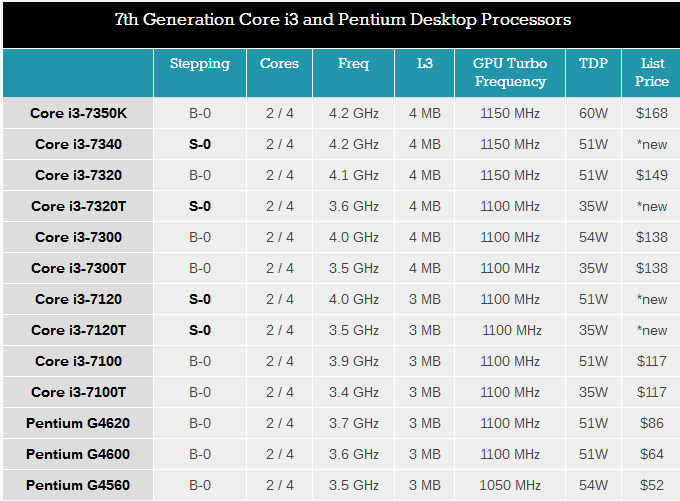Click the $52 price of Pentium G4560
The image size is (680, 501).
652,485
